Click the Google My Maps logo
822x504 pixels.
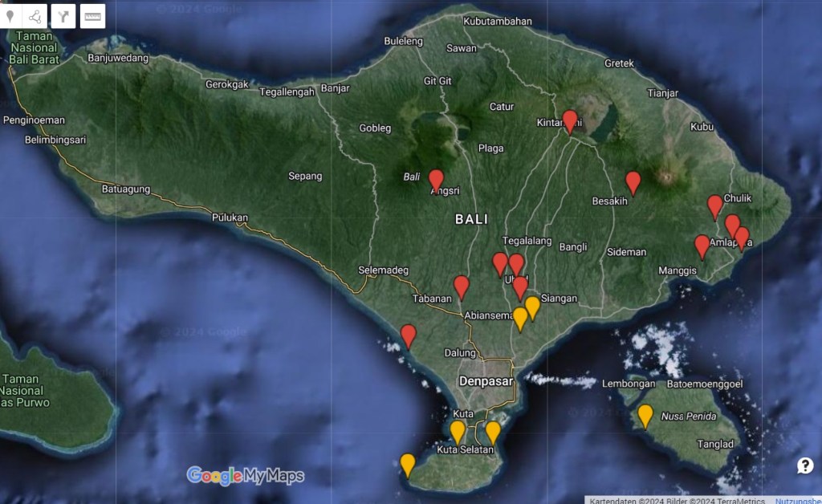click(245, 476)
